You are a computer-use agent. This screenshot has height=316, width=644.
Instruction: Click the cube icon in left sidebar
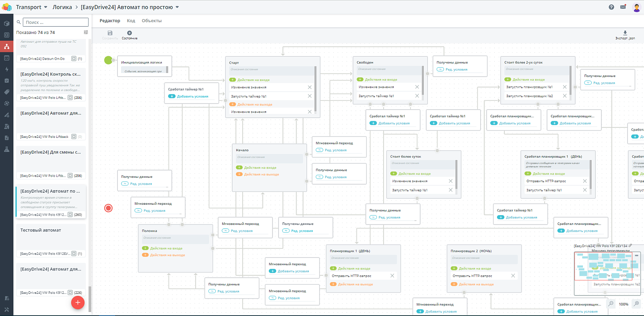(6, 23)
